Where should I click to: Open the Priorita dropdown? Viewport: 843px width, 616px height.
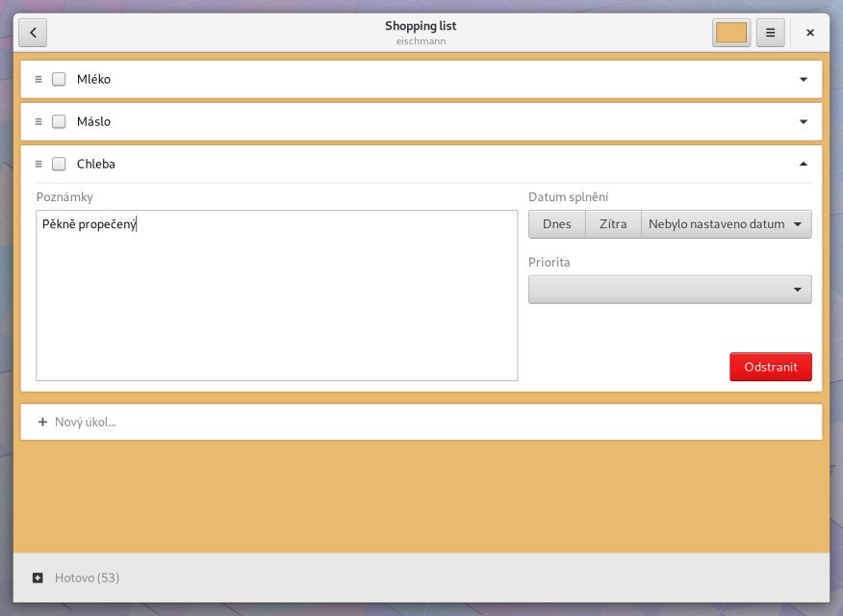point(670,290)
